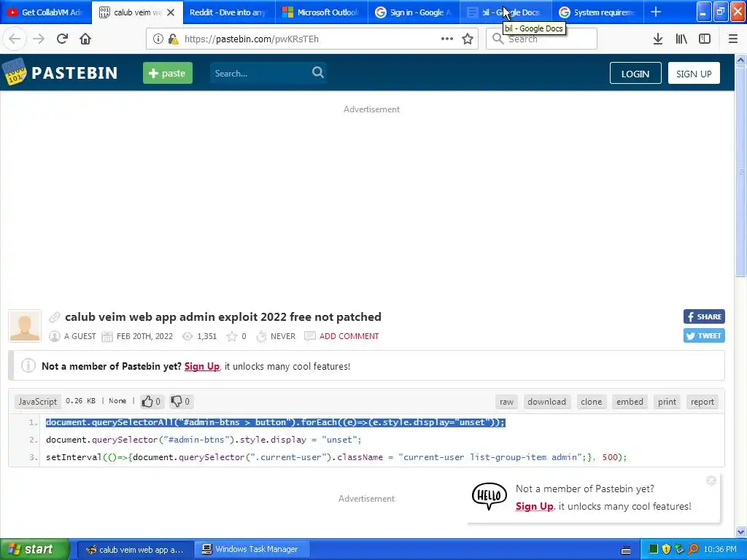The width and height of the screenshot is (747, 560).
Task: Click Sign Up link in member notice bar
Action: [x=202, y=366]
